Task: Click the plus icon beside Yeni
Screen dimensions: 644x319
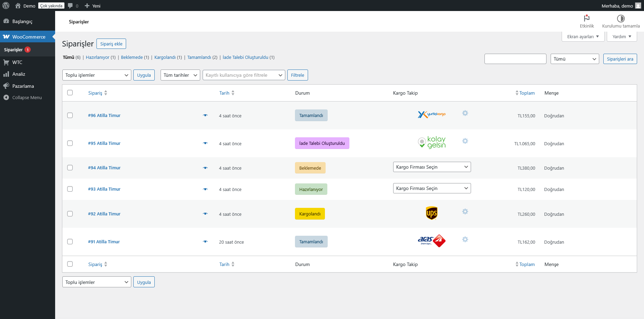Action: (x=87, y=6)
